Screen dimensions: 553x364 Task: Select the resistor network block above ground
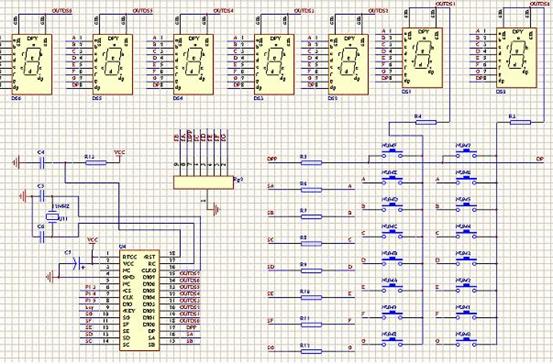203,183
